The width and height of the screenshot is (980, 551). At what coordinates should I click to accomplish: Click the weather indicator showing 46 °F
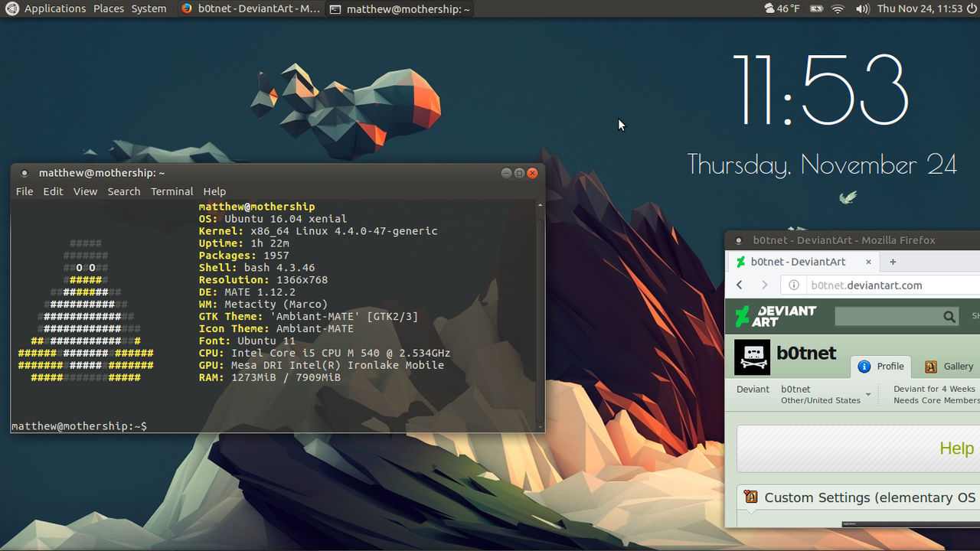[782, 8]
